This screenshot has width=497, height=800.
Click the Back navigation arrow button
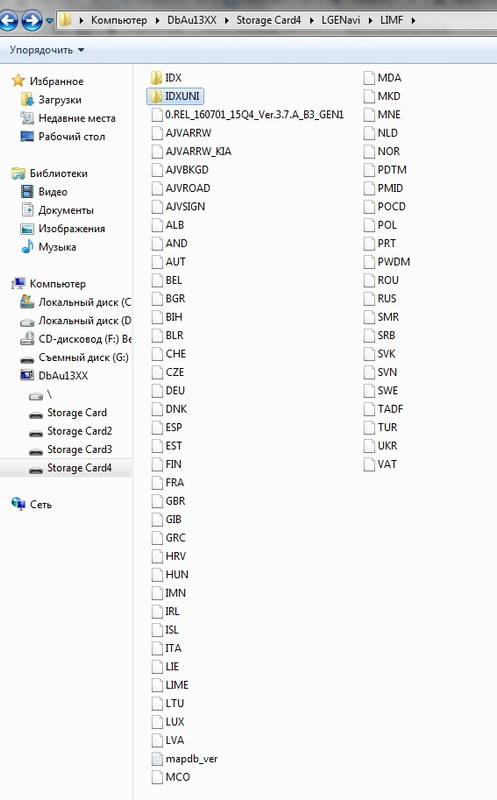click(8, 21)
